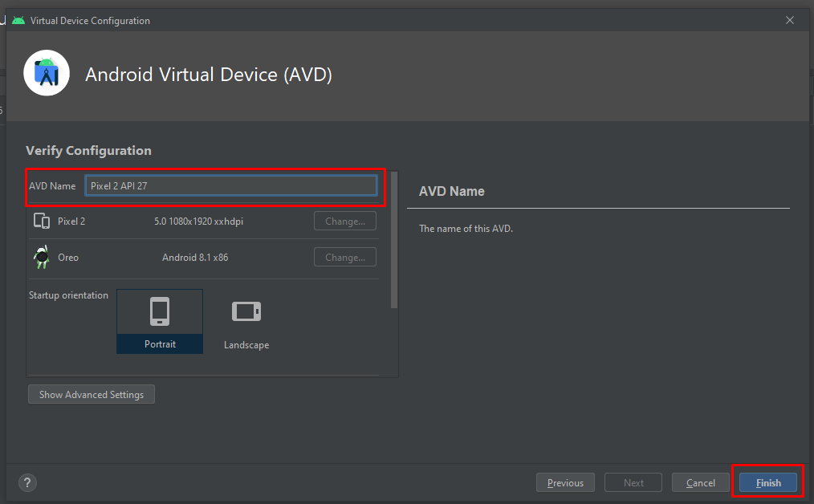The image size is (814, 504).
Task: Click the Android Studio logo in header
Action: click(x=47, y=73)
